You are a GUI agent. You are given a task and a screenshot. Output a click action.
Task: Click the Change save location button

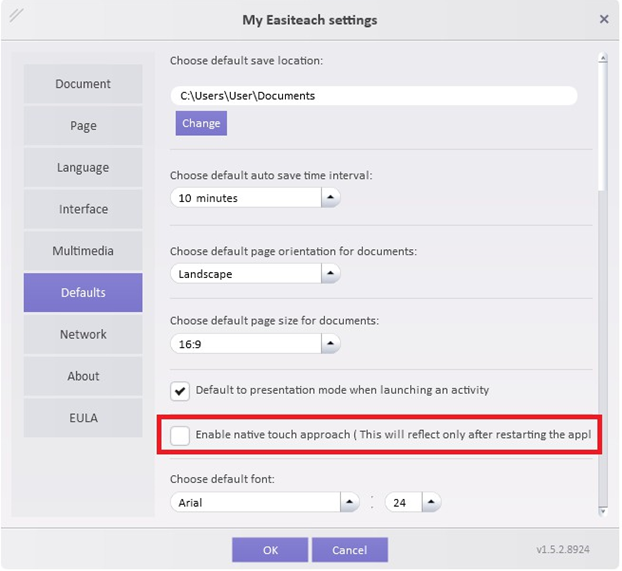pyautogui.click(x=201, y=123)
